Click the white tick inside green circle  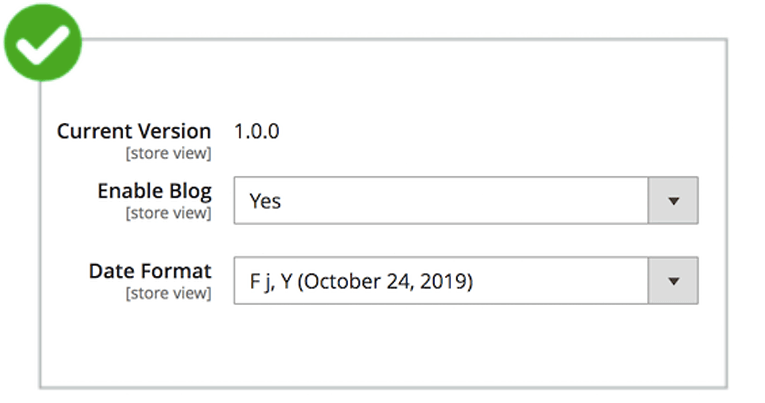tap(42, 42)
